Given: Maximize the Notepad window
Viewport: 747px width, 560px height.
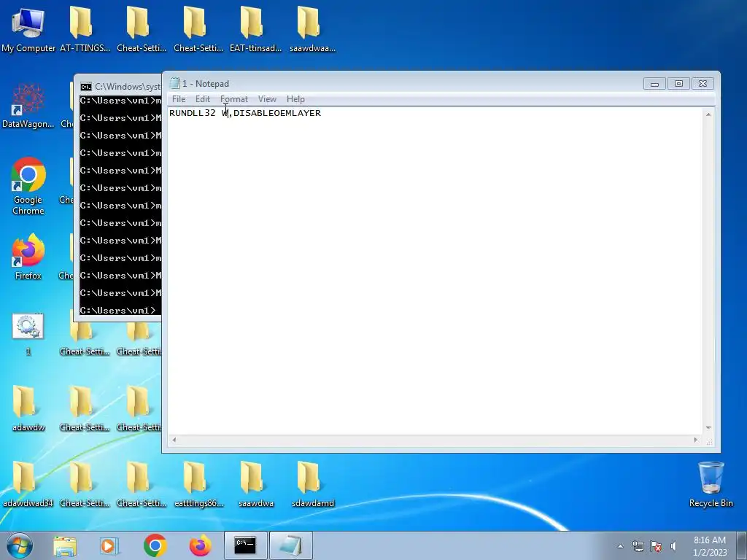Looking at the screenshot, I should point(678,84).
